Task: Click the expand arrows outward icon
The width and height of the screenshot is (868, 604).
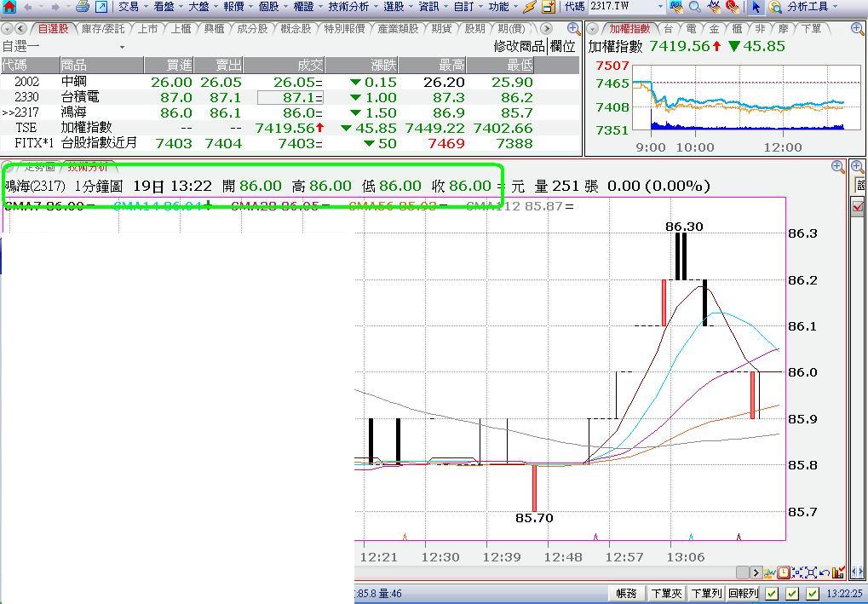Action: coord(811,572)
